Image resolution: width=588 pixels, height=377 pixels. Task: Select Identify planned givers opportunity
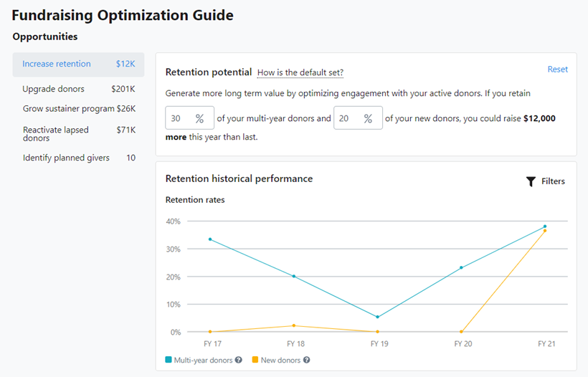[78, 158]
